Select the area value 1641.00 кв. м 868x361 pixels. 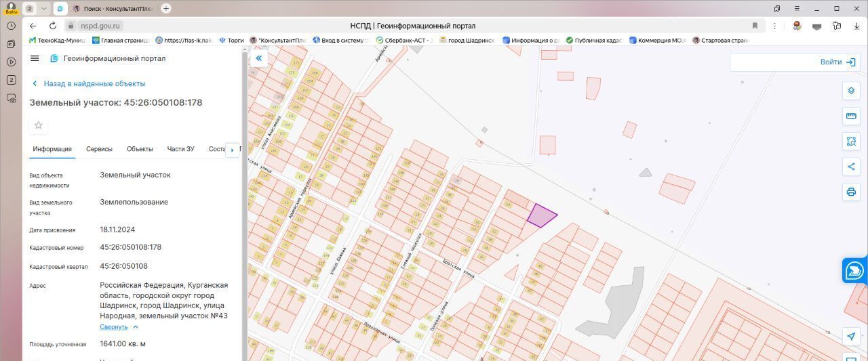(x=123, y=343)
